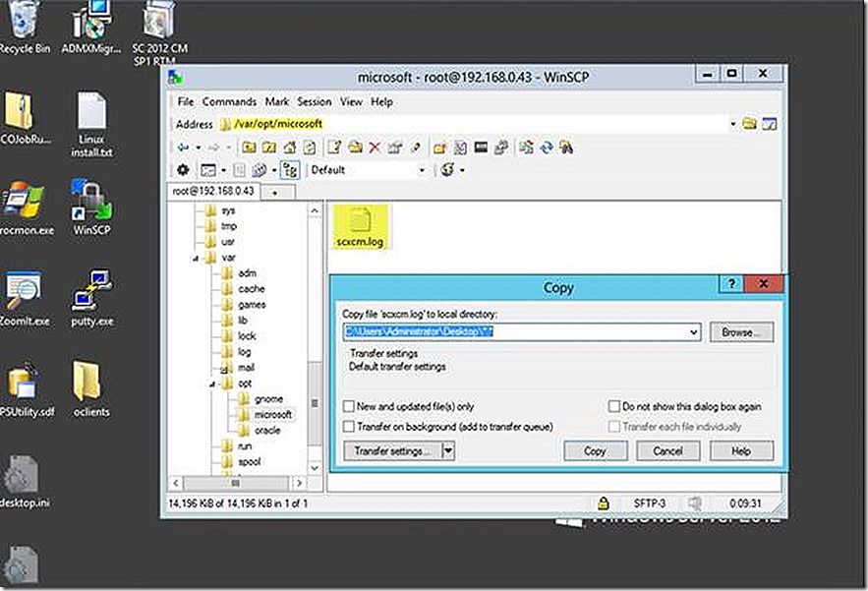
Task: Select the oclients desktop folder
Action: (91, 388)
